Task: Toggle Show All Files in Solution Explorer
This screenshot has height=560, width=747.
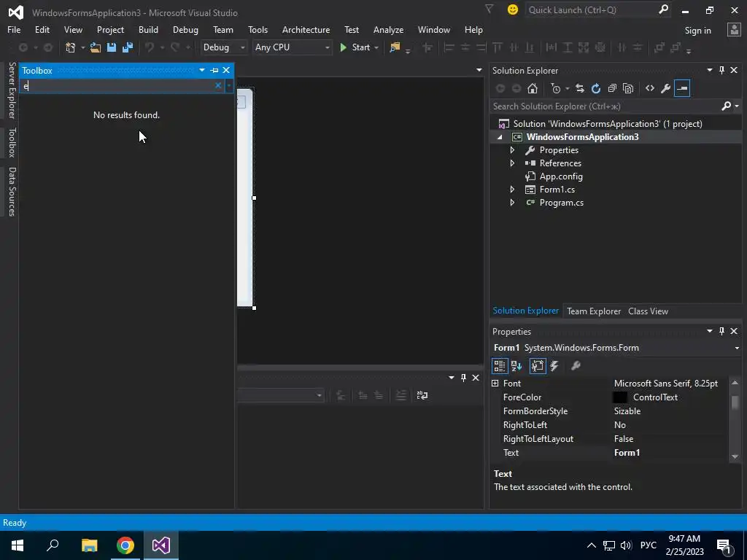Action: (x=628, y=88)
